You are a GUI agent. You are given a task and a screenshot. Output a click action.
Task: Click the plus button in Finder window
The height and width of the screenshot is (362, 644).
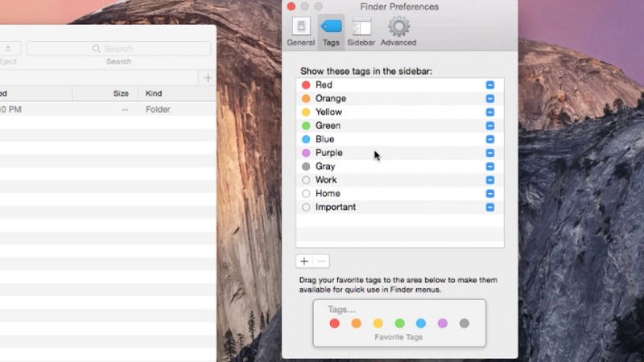(208, 78)
